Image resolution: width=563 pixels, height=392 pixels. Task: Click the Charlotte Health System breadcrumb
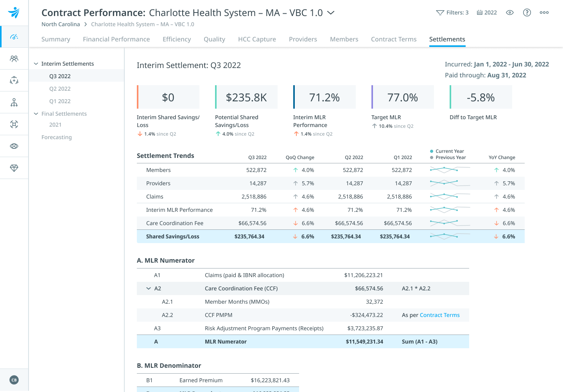[x=143, y=24]
